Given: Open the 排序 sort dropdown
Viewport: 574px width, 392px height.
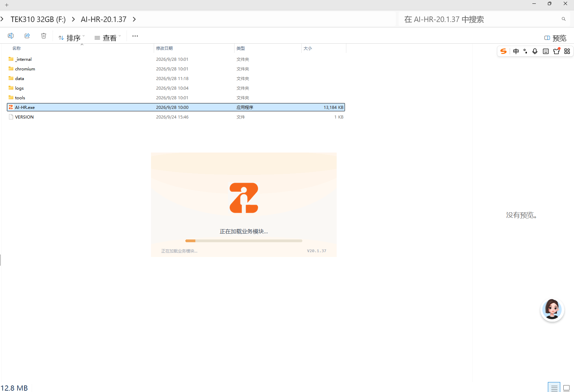Looking at the screenshot, I should pos(72,37).
